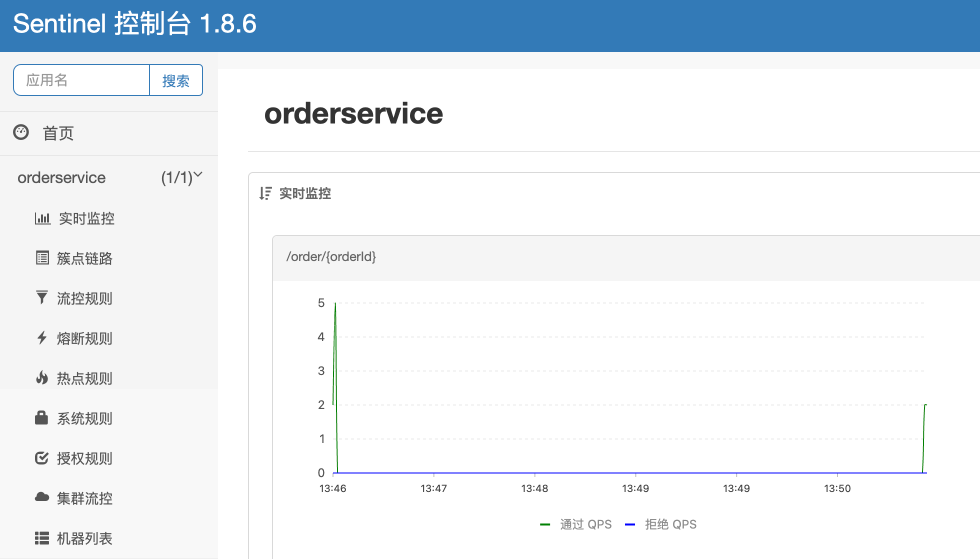Click the checkmark icon for 授权规则

coord(42,458)
